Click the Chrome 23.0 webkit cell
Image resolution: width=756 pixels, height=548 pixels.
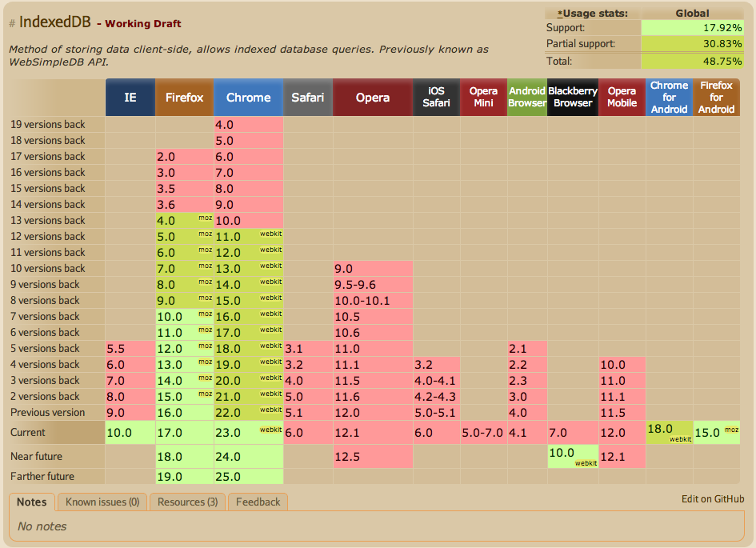click(248, 433)
